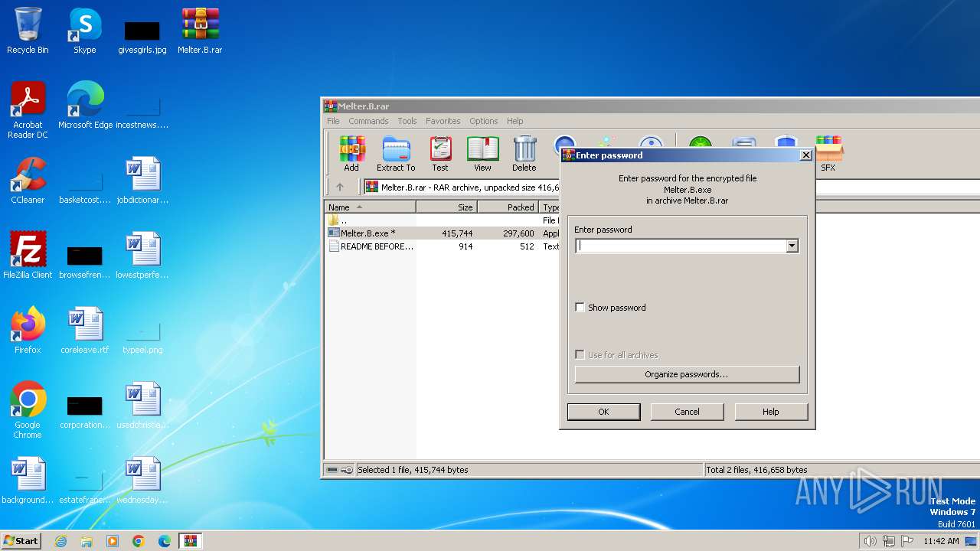Sort by the Size column header
Image resolution: width=980 pixels, height=551 pixels.
coord(447,207)
